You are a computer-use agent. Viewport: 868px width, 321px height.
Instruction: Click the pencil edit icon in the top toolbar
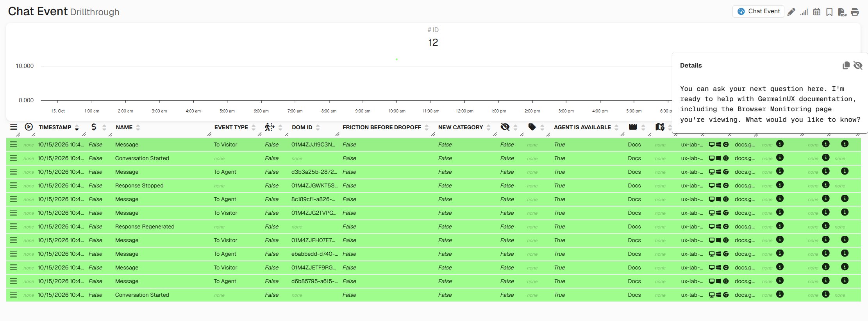(791, 12)
